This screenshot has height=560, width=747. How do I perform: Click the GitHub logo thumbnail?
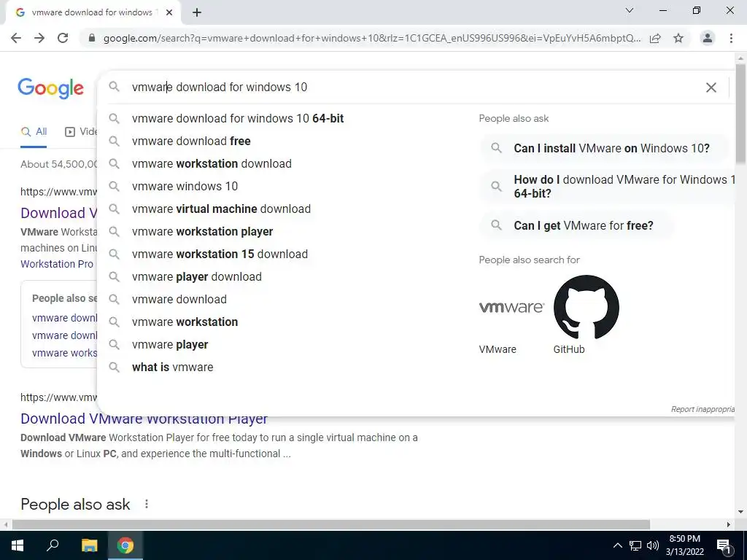point(586,307)
